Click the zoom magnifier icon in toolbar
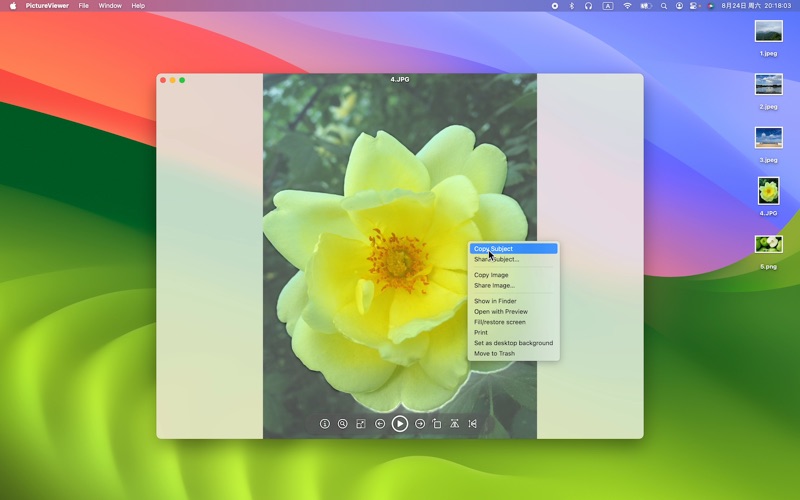This screenshot has width=800, height=500. (x=343, y=424)
